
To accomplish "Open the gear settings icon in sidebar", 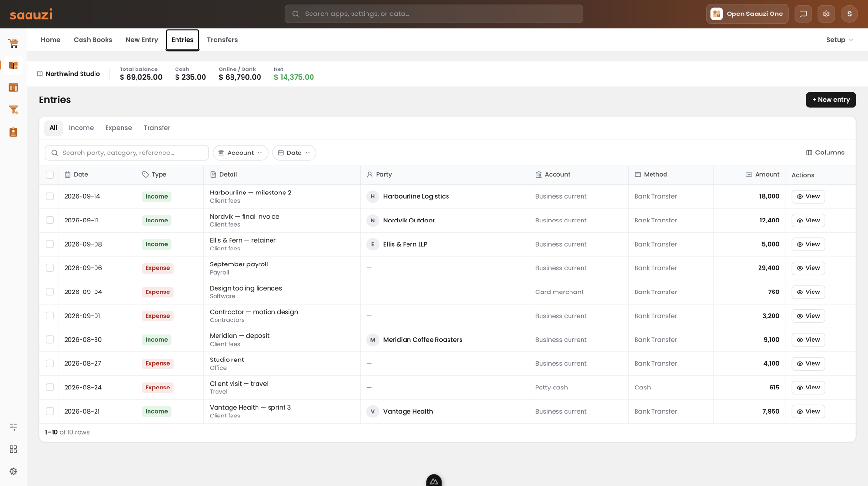I will click(x=14, y=472).
